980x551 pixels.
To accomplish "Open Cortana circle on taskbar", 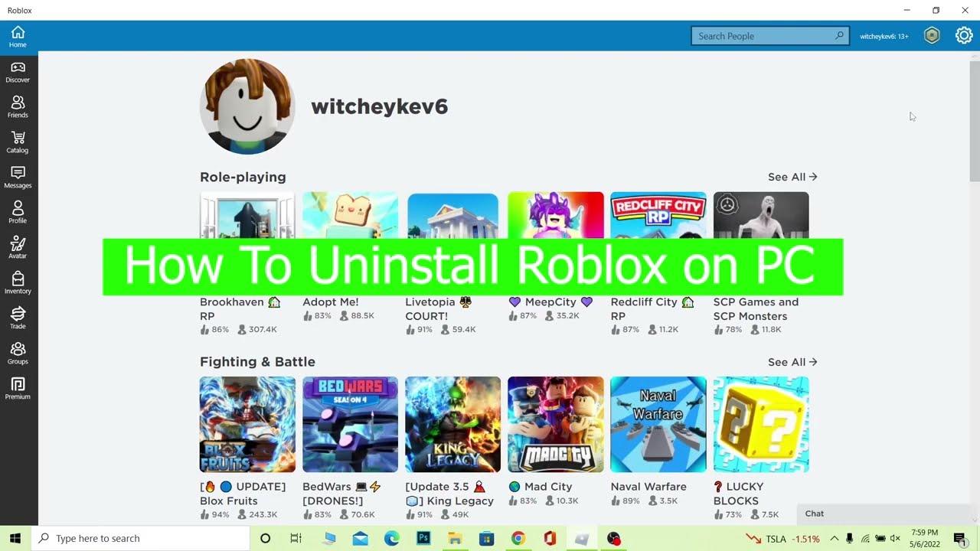I will click(x=265, y=538).
